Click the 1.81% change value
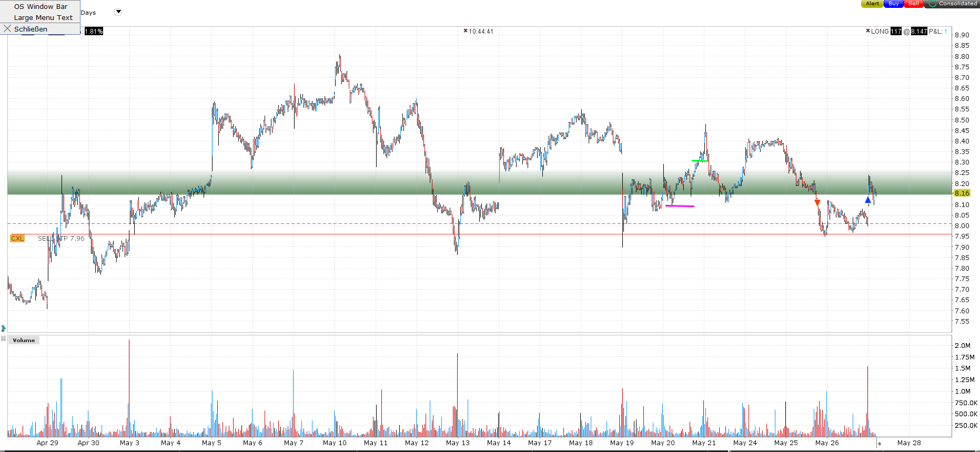Viewport: 980px width, 452px height. coord(94,32)
